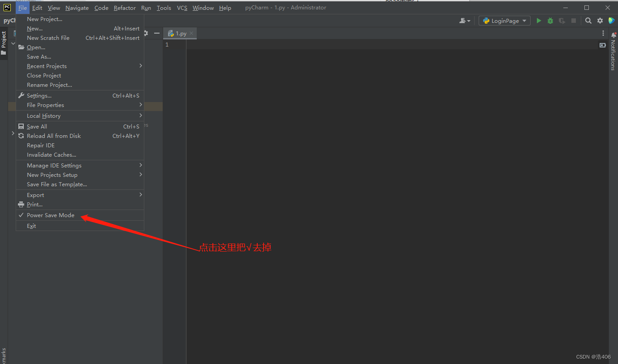Open the Run menu
Screen dimensions: 618x364
[x=146, y=8]
